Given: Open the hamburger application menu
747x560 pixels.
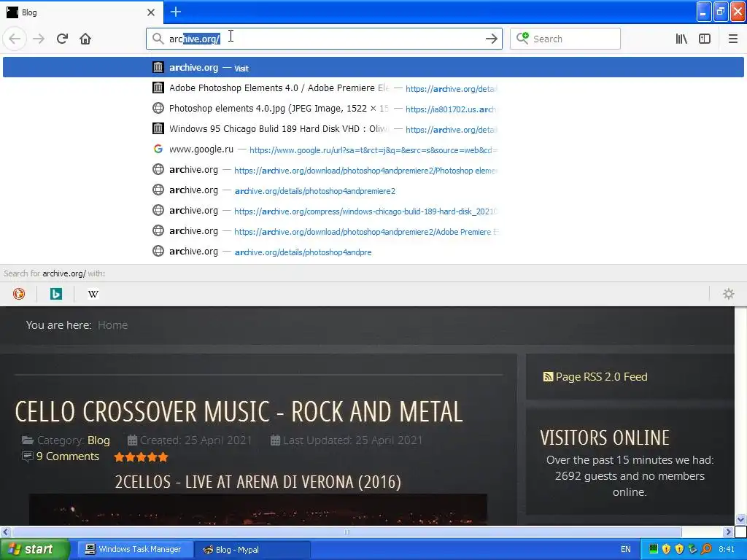Looking at the screenshot, I should pos(732,39).
